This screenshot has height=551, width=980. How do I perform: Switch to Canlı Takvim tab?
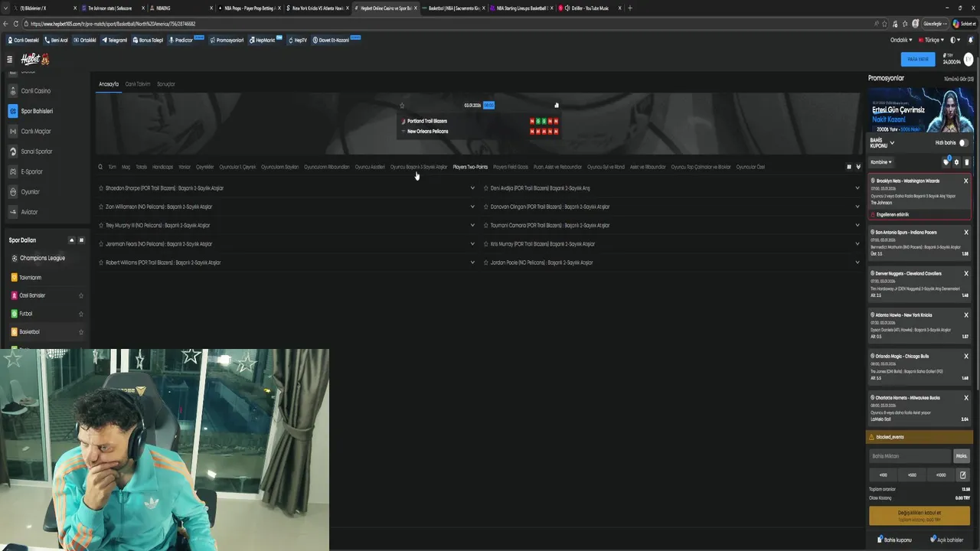coord(138,84)
